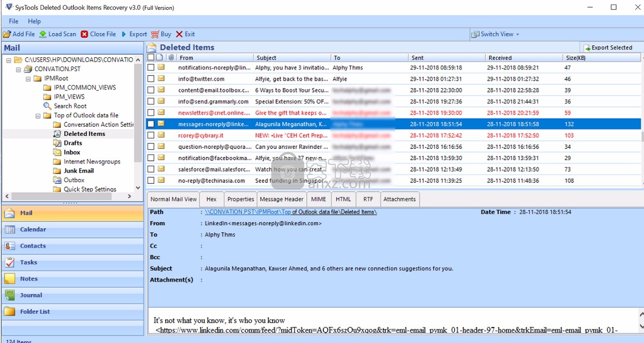
Task: Check the newsletters@cnet.online row checkbox
Action: click(x=151, y=112)
